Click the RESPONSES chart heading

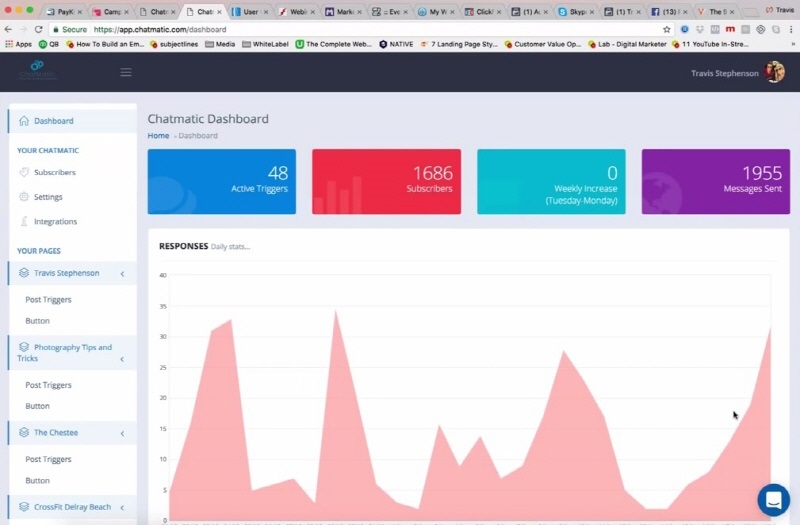pos(184,246)
